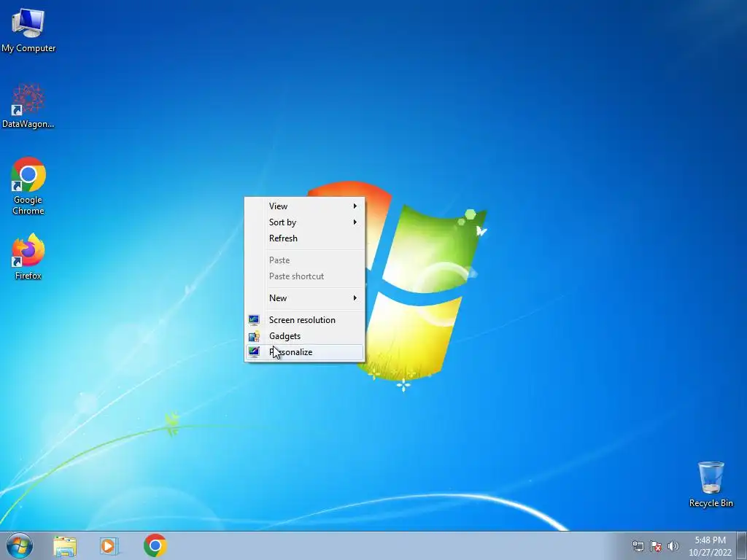747x560 pixels.
Task: Click the Screen resolution monitor icon
Action: click(254, 320)
